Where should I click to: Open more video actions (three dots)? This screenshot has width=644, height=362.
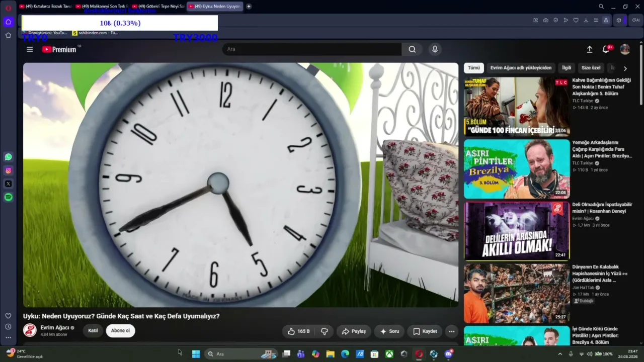[452, 331]
